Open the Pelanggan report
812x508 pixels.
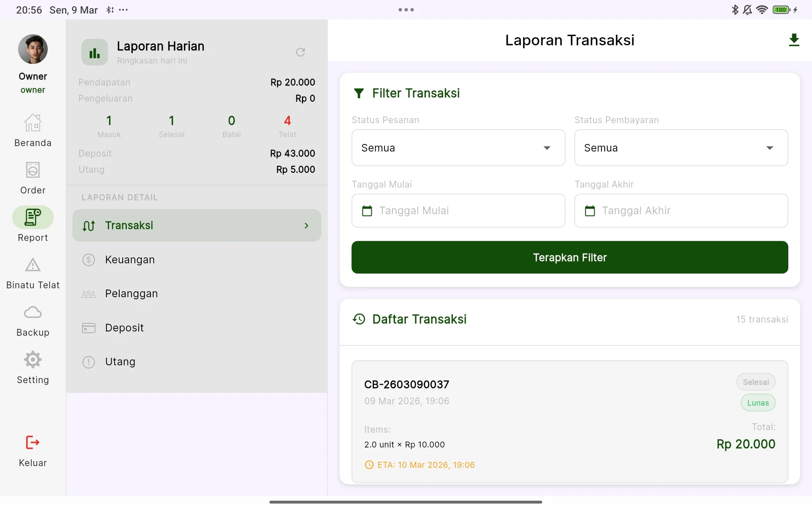[x=197, y=293]
